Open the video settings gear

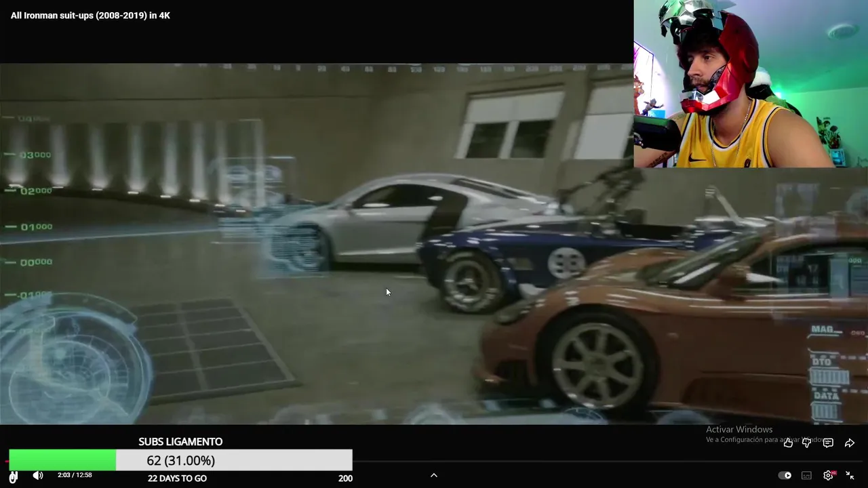(x=828, y=476)
